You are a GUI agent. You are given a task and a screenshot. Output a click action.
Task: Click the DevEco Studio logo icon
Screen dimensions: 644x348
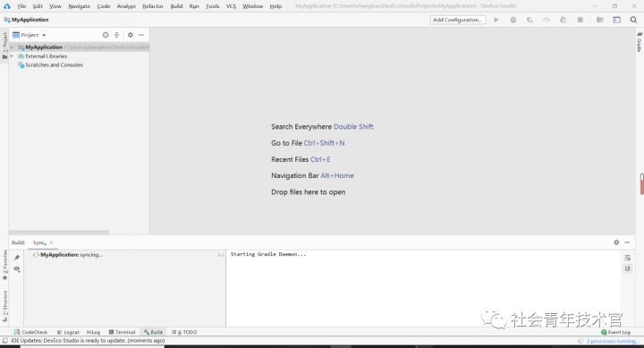click(7, 5)
